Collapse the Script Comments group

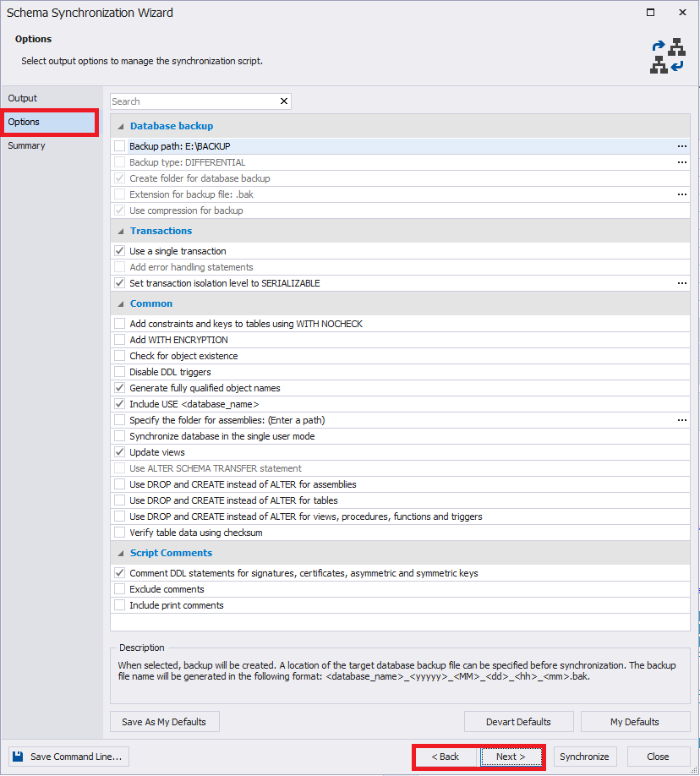(x=121, y=554)
